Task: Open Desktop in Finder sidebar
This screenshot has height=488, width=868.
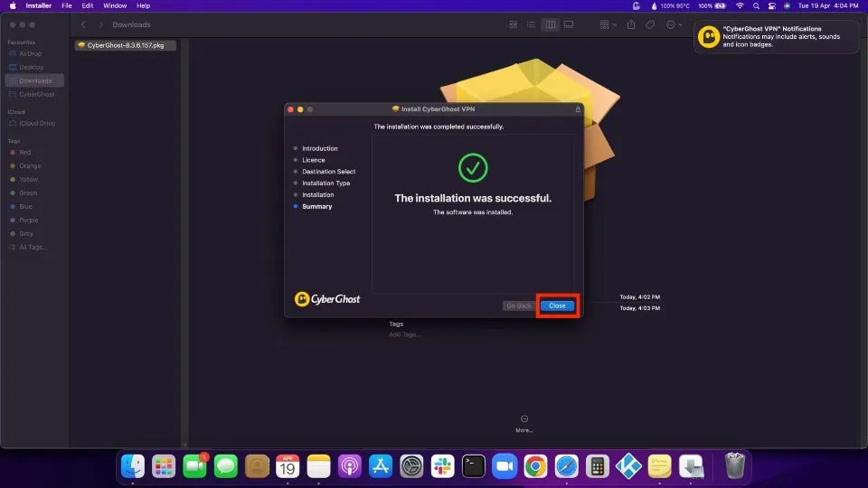Action: tap(31, 67)
